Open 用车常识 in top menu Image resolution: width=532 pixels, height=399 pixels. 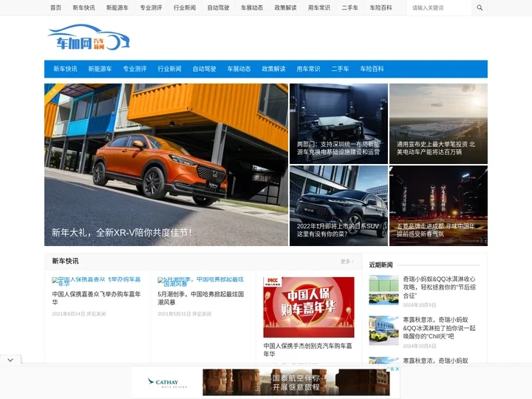319,7
